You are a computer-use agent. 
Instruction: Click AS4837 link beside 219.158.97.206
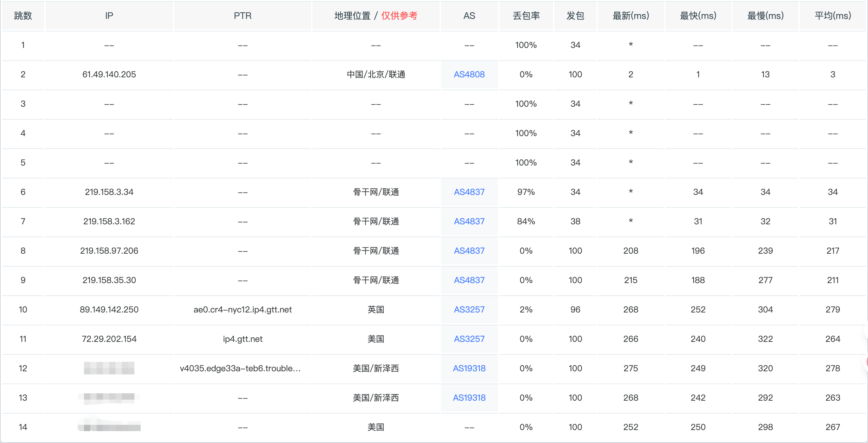[x=469, y=251]
